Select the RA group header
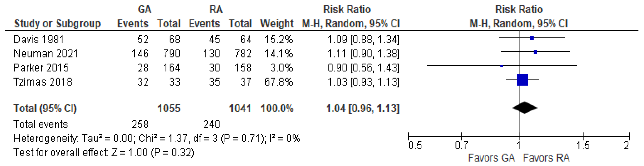The image size is (644, 166). coord(216,10)
